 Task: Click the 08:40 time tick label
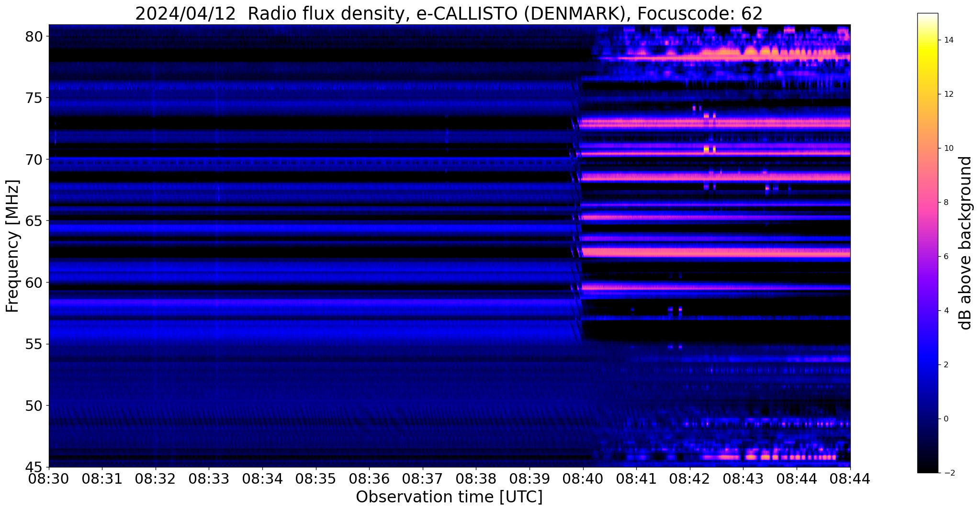tap(583, 478)
